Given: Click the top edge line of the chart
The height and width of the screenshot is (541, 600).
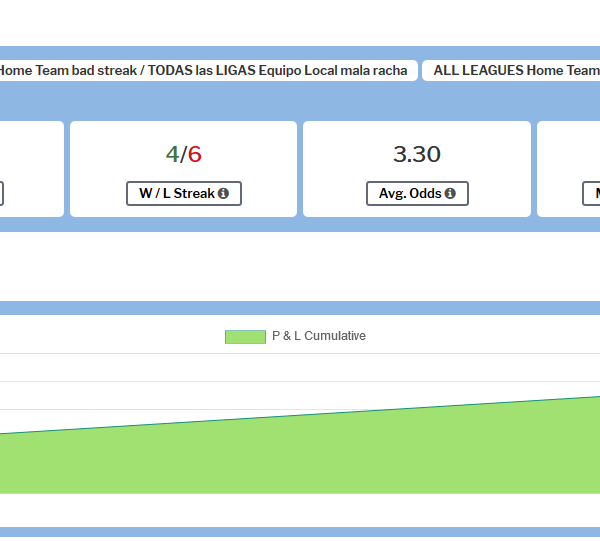Looking at the screenshot, I should 300,415.
